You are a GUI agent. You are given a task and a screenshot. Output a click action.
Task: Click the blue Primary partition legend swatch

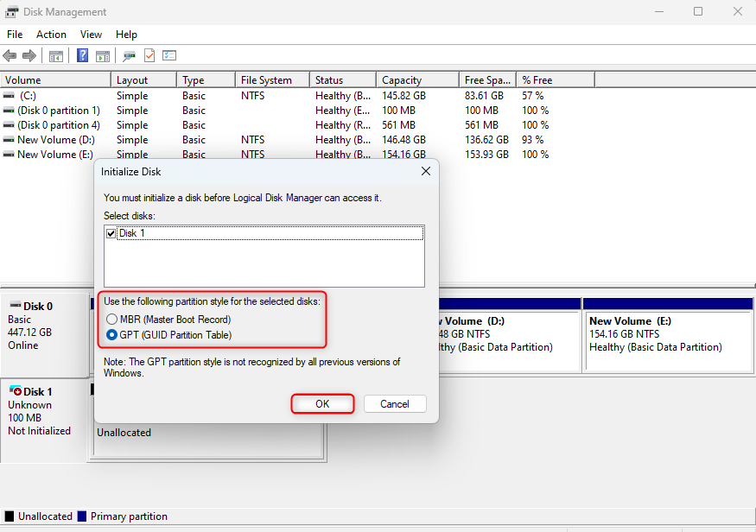pyautogui.click(x=82, y=516)
